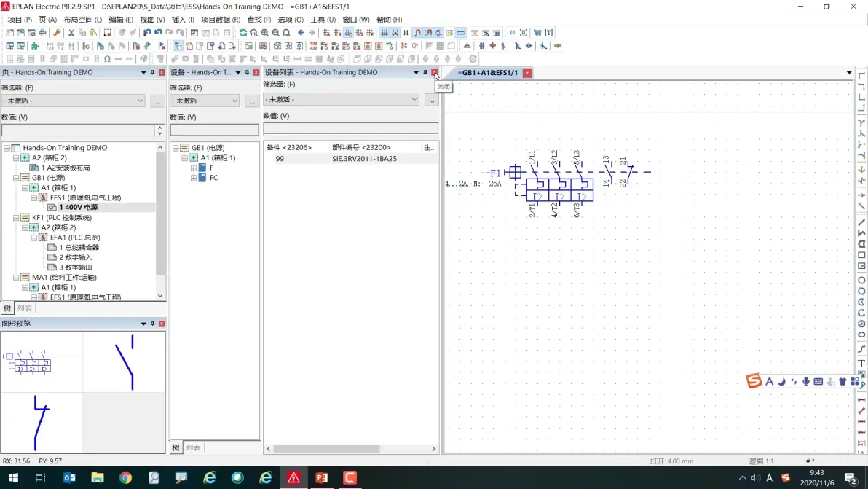Click the page tree vertical scrollbar
Viewport: 868px width, 489px height.
point(160,214)
